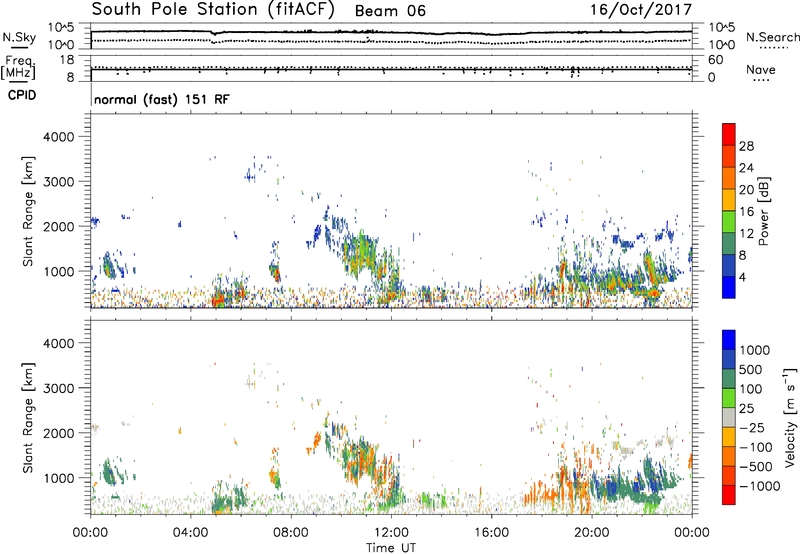The width and height of the screenshot is (800, 554).
Task: Click the '20:00' time axis label
Action: point(591,533)
